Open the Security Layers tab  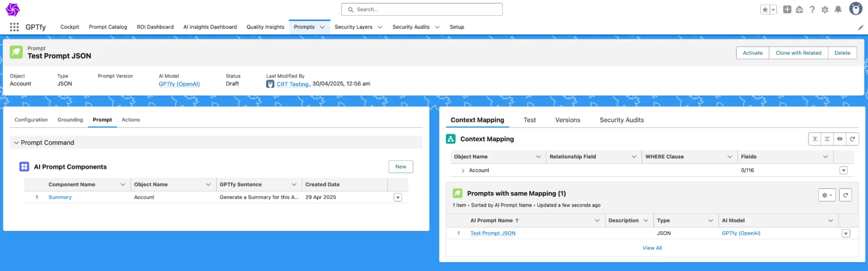click(x=353, y=27)
